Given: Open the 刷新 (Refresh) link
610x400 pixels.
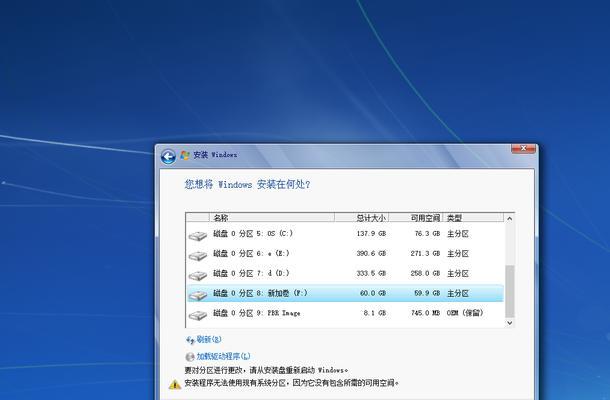Looking at the screenshot, I should [x=208, y=340].
